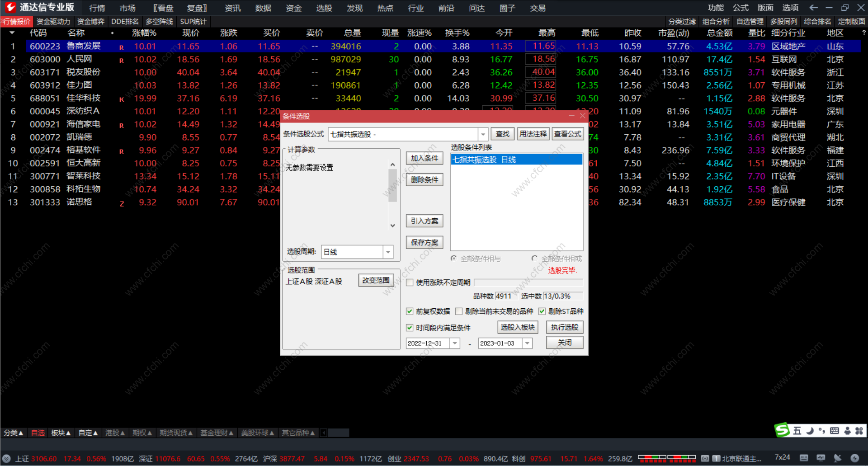The image size is (868, 466).
Task: Select 全部条件相与 radio button
Action: coord(453,258)
